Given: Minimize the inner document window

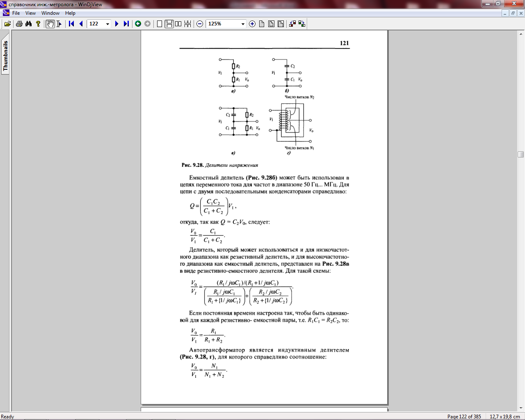Looking at the screenshot, I should coord(505,13).
